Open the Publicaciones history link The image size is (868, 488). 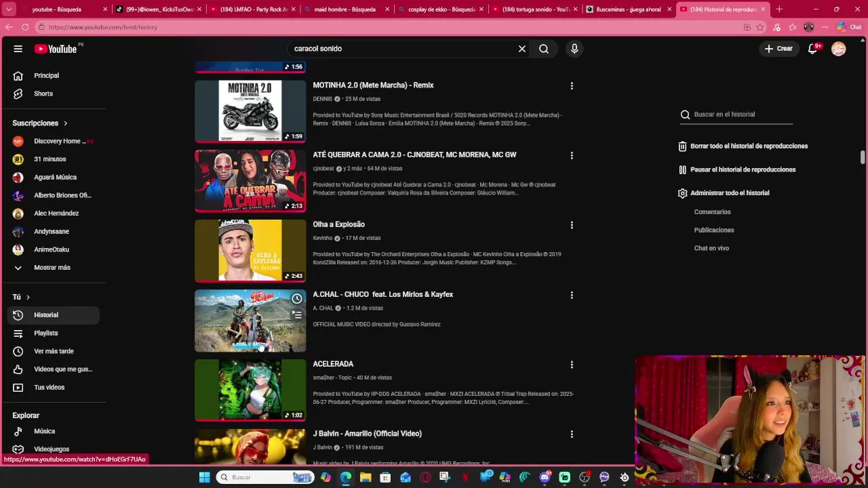pyautogui.click(x=714, y=230)
